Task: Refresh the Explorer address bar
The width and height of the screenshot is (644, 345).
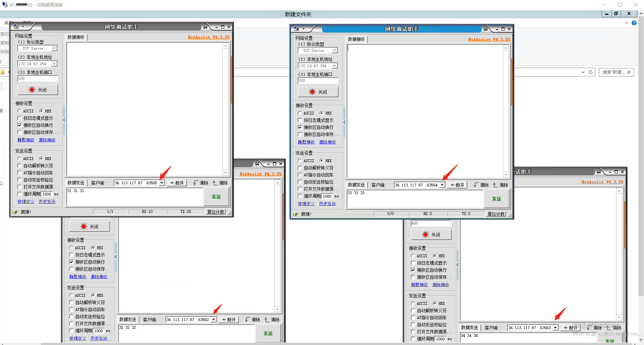Action: (x=591, y=72)
